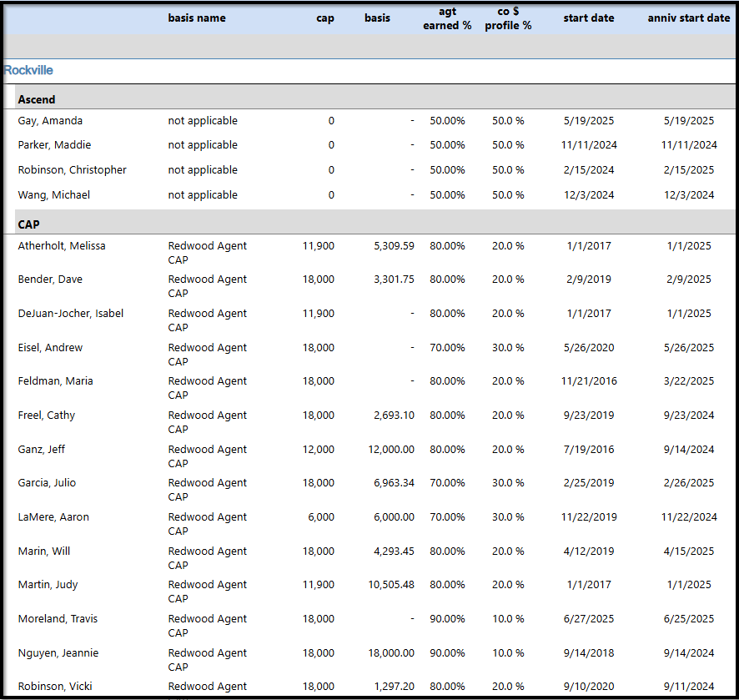Select agent Moreland, Travis
The width and height of the screenshot is (739, 700).
(58, 618)
